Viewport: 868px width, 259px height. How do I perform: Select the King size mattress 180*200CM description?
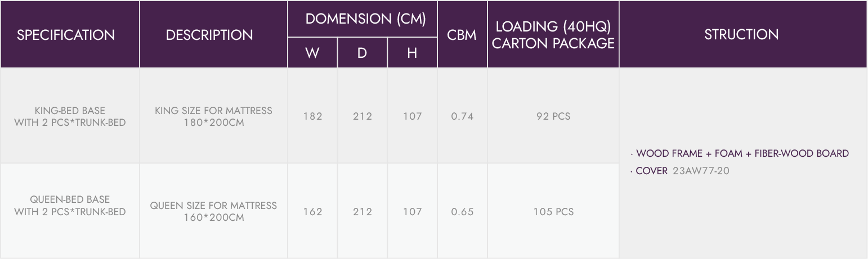[x=213, y=116]
